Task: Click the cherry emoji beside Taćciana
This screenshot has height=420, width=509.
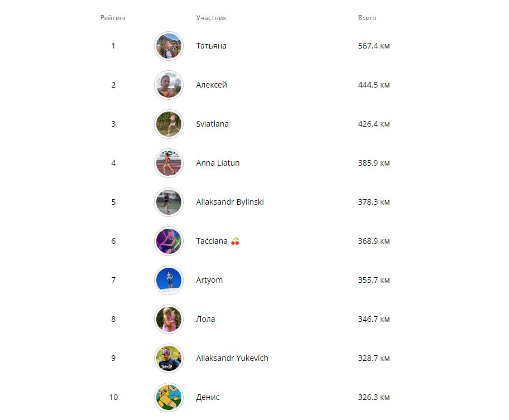Action: (235, 242)
